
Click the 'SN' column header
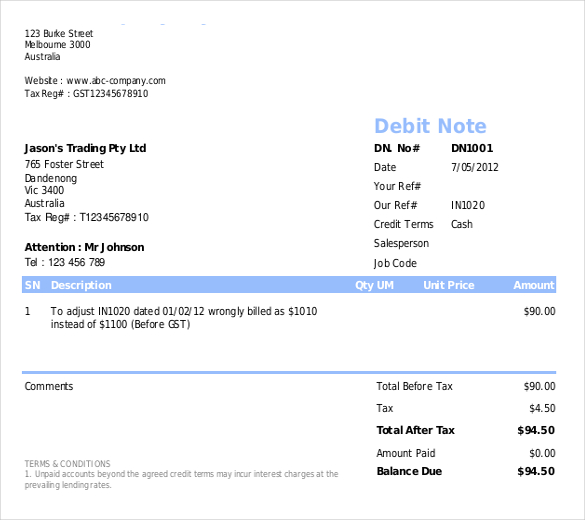[32, 285]
